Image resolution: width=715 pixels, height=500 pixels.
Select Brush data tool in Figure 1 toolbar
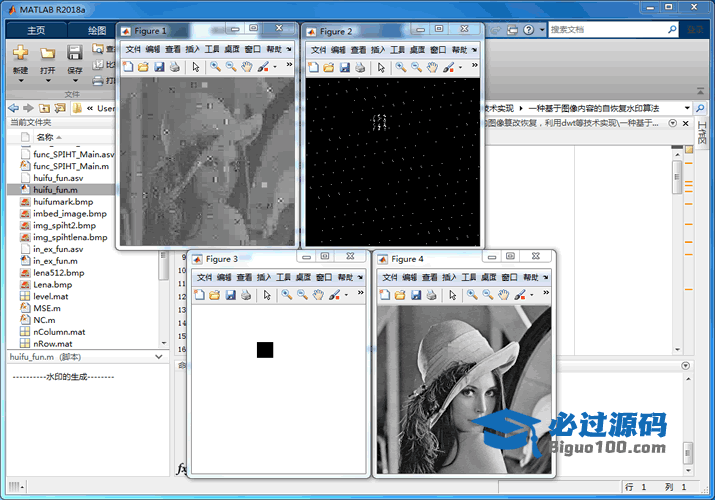pos(263,67)
